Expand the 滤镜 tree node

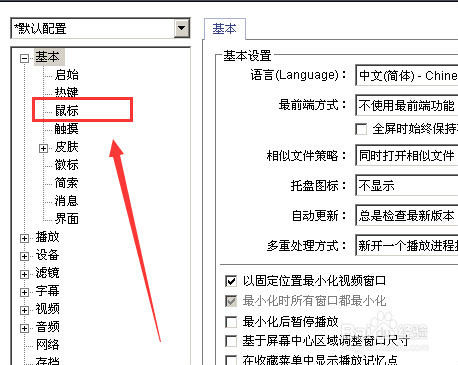[24, 274]
